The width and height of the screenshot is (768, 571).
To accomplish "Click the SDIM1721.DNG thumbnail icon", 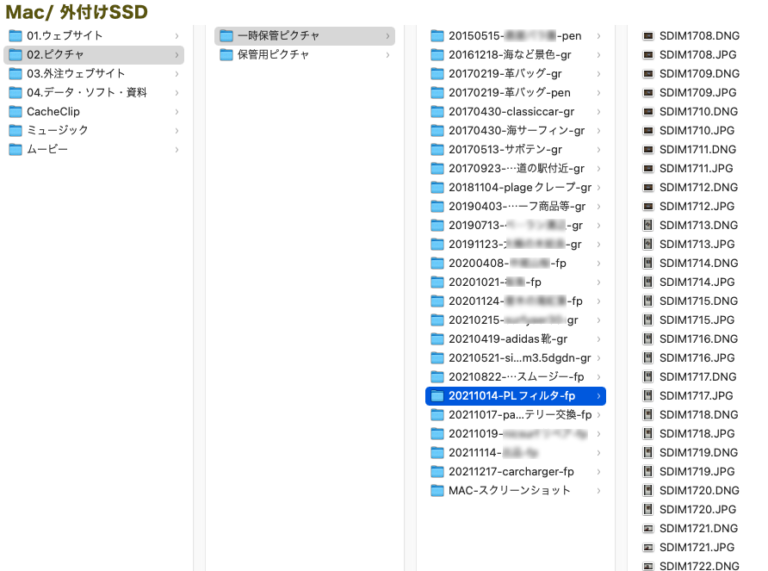I will point(648,529).
